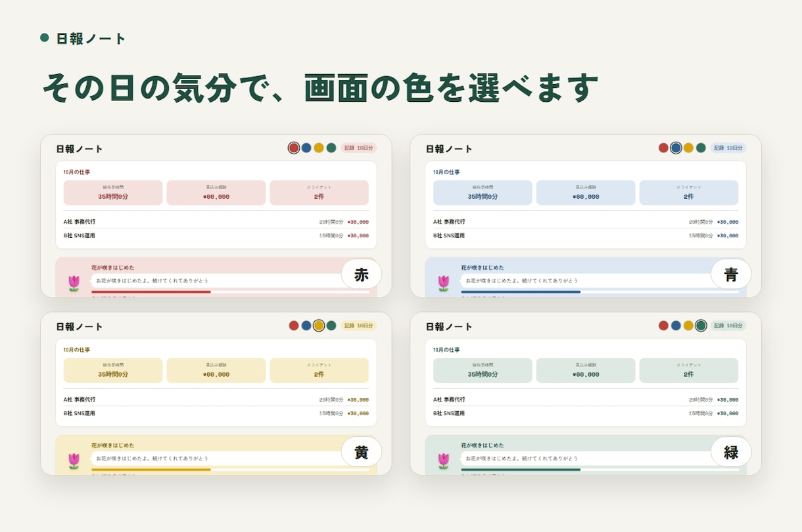Switch to the green color dot in the red panel
This screenshot has width=802, height=532.
(x=331, y=148)
